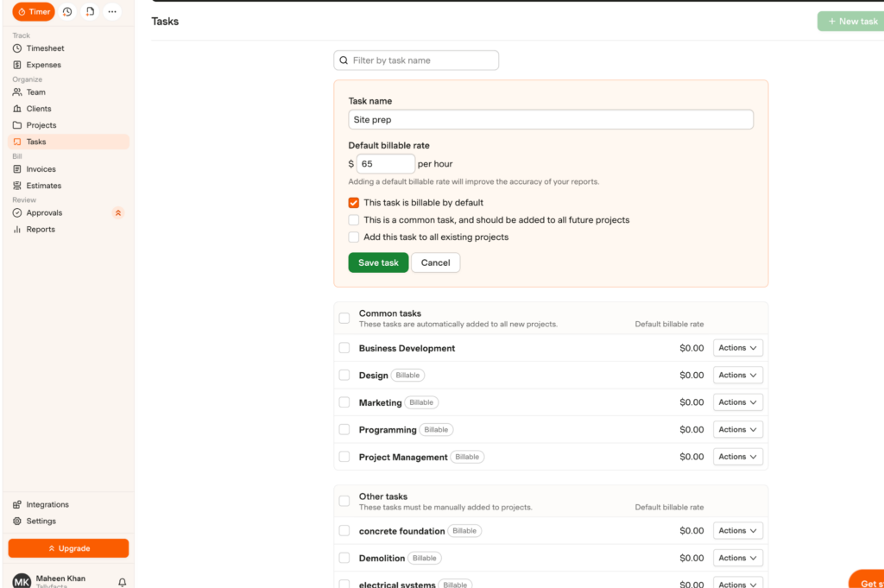Image resolution: width=884 pixels, height=588 pixels.
Task: Tick the Demolition task checkbox
Action: click(344, 558)
